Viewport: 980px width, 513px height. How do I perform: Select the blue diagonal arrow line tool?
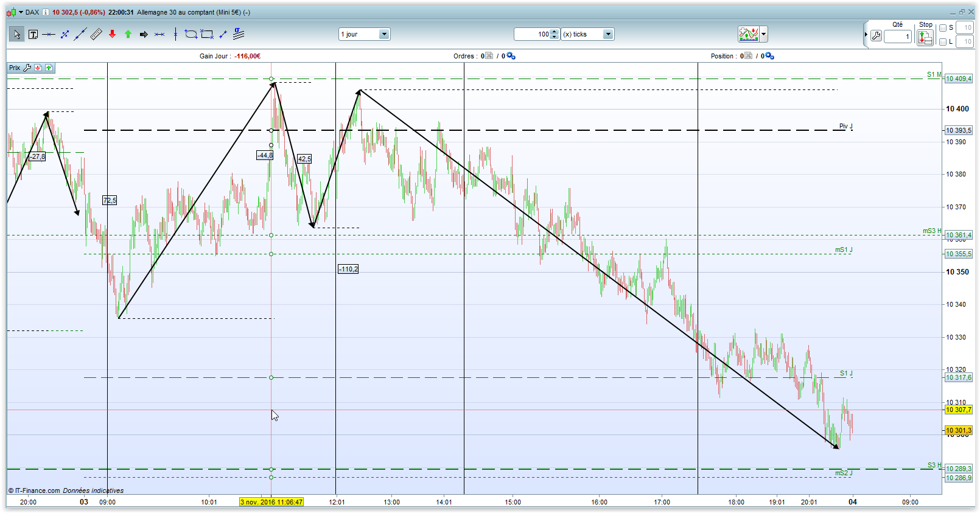pos(223,35)
